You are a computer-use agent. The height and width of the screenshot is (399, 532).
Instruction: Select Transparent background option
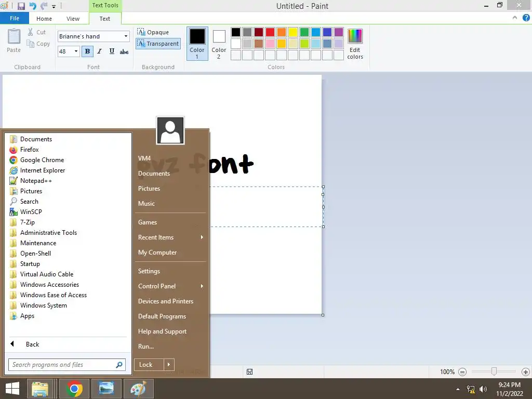(x=158, y=44)
